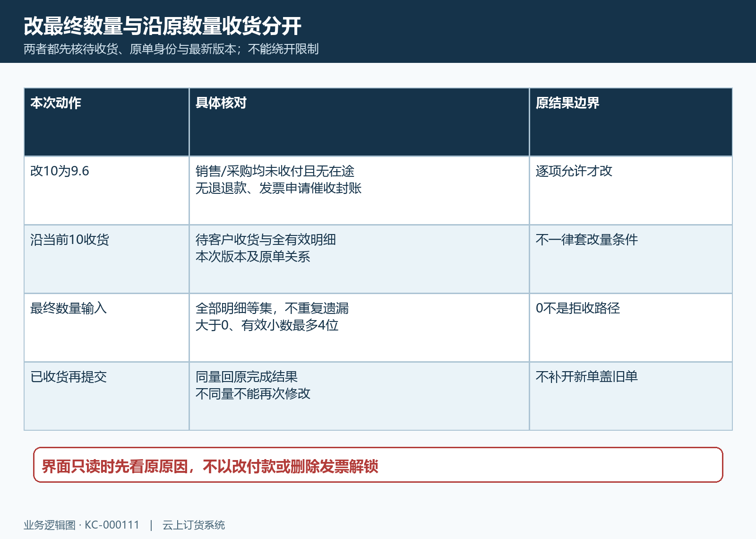
Task: Select the cell 改10为9.6
Action: [106, 191]
